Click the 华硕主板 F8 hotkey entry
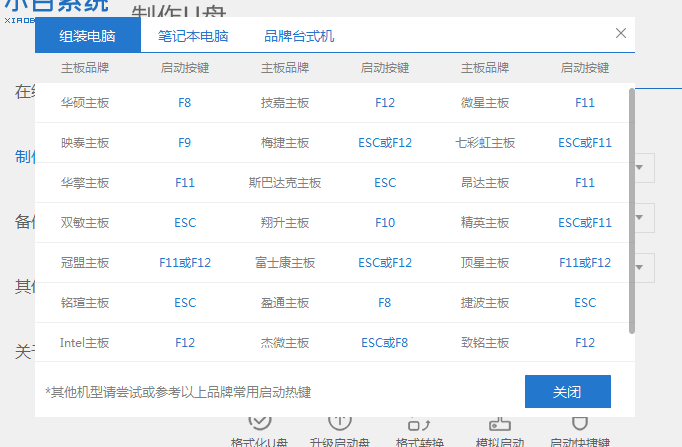 point(185,103)
